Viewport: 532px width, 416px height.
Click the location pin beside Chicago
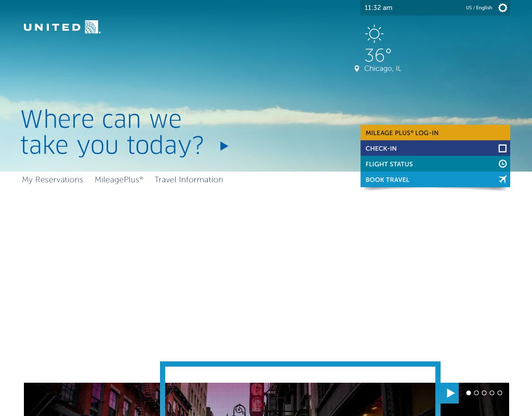(x=357, y=69)
